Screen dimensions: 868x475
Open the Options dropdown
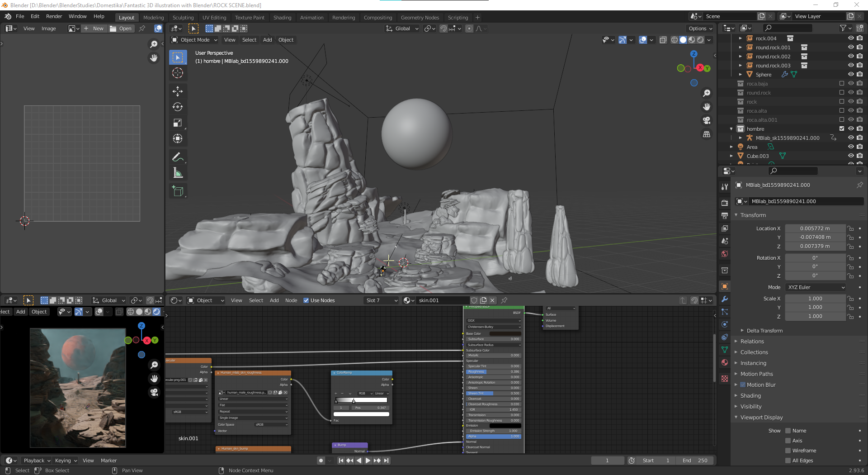click(700, 28)
